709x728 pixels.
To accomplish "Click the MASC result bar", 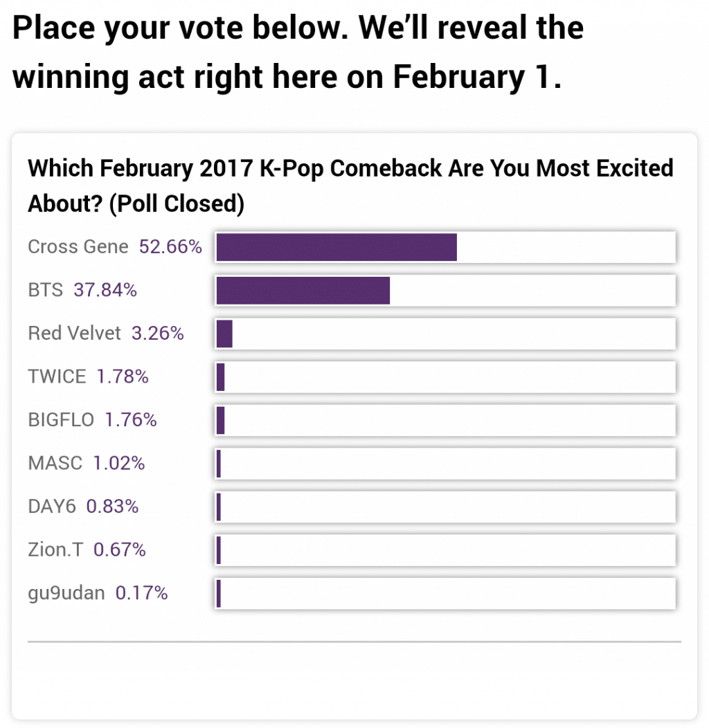I will click(x=445, y=464).
